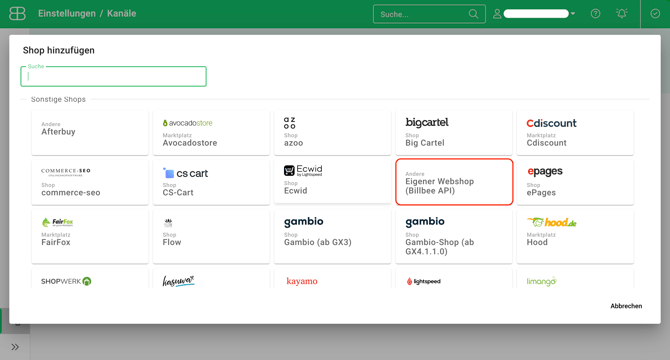Open the notifications bell icon
This screenshot has width=670, height=360.
click(x=622, y=14)
